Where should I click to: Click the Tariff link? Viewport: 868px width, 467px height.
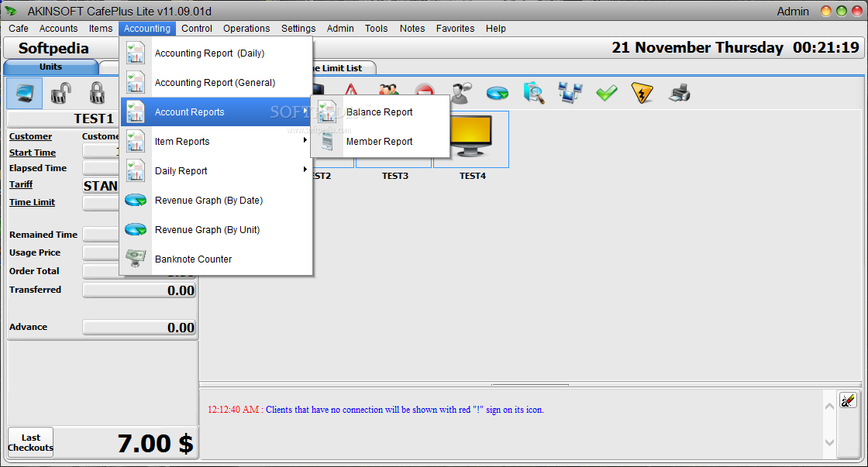click(20, 184)
